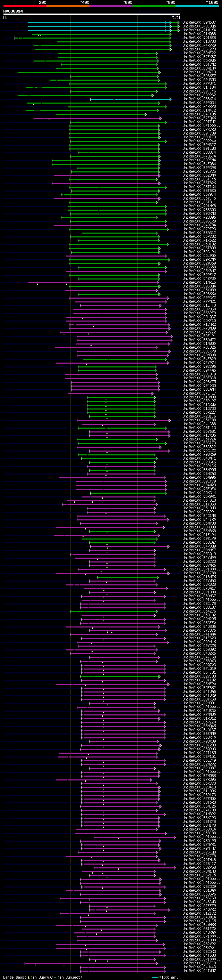
Task: Select the UniRef100_B7KG95 label
Action: click(199, 779)
